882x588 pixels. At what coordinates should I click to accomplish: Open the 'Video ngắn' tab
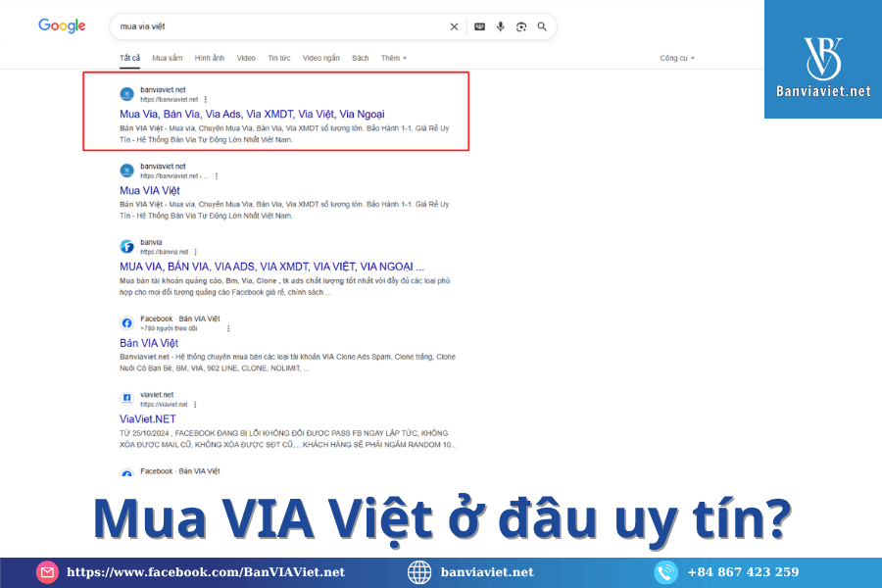coord(321,58)
